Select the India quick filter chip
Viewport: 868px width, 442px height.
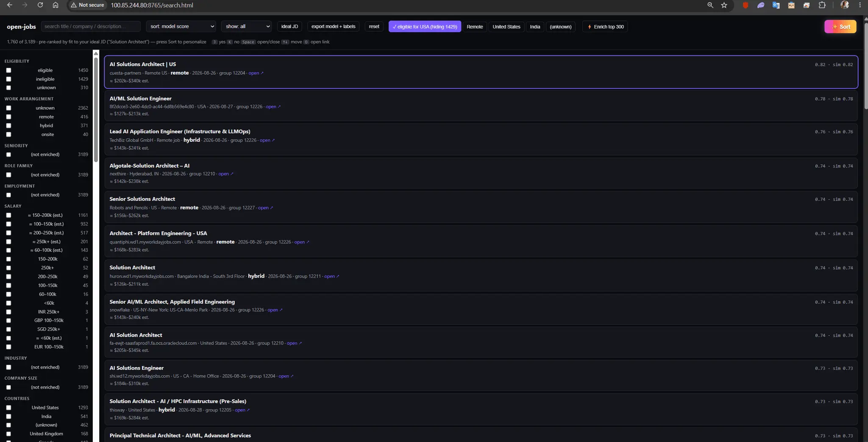pyautogui.click(x=535, y=27)
